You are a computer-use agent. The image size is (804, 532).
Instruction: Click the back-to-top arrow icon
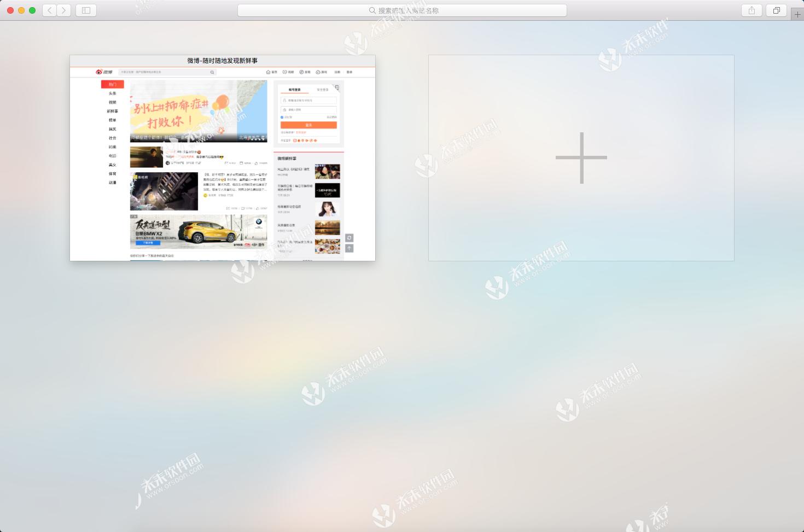tap(349, 248)
